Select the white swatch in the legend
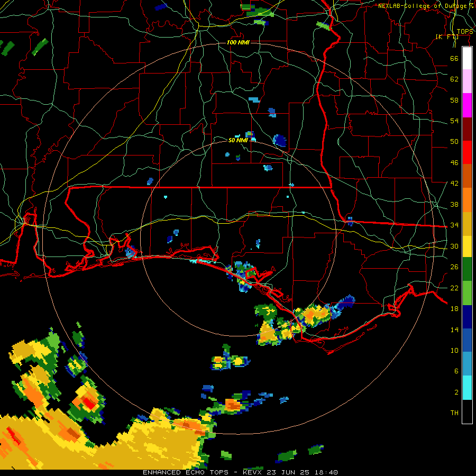The height and width of the screenshot is (476, 476). tap(467, 58)
